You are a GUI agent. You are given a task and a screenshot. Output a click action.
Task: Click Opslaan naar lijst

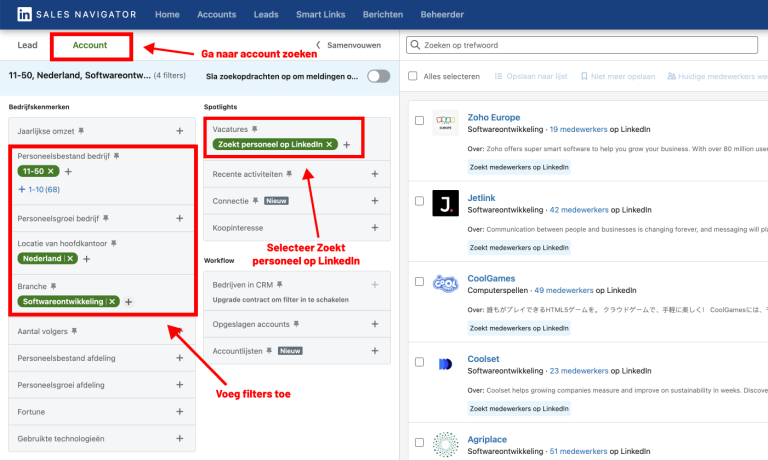[x=531, y=76]
